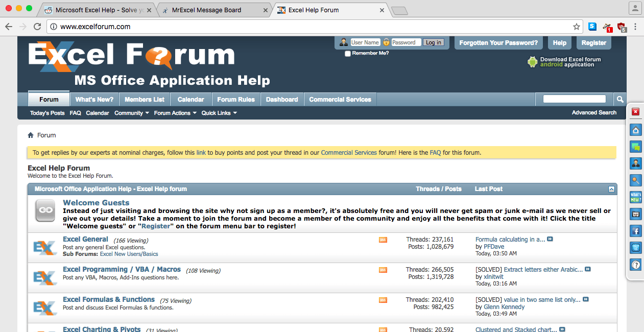This screenshot has height=332, width=644.
Task: Click the home icon in the Forum breadcrumb
Action: point(31,135)
